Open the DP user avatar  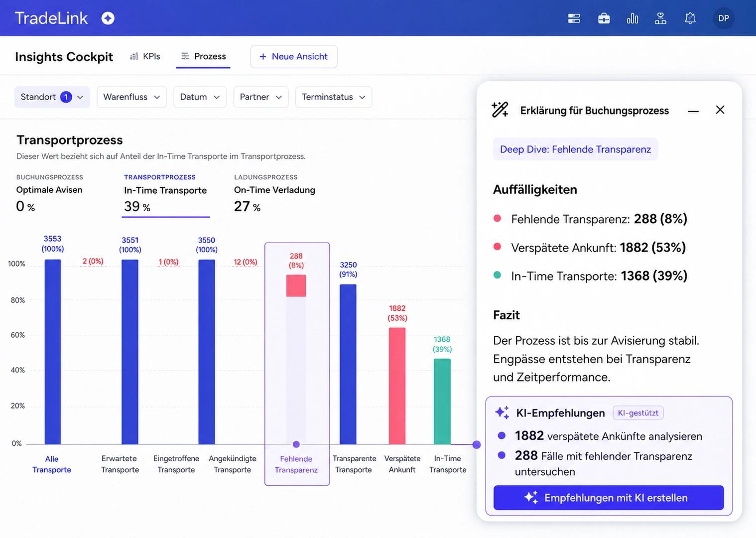coord(723,18)
